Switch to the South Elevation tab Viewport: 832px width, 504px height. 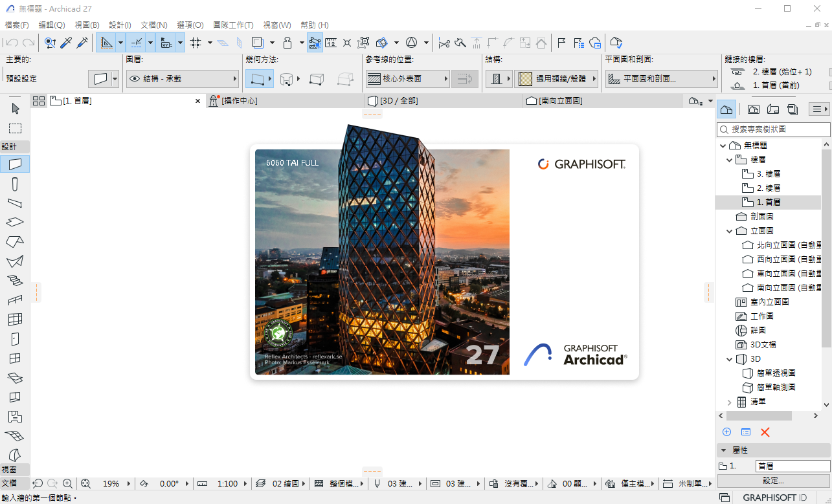(x=602, y=101)
